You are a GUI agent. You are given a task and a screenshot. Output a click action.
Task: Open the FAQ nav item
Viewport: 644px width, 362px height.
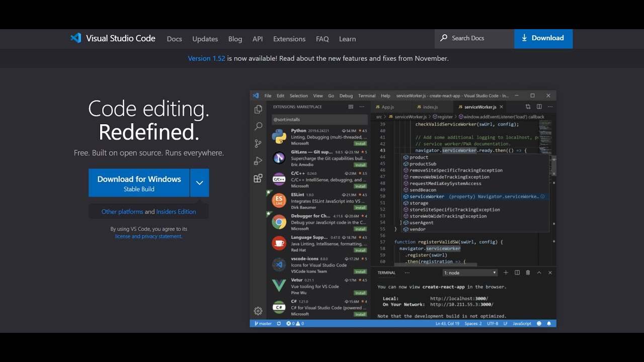click(323, 39)
